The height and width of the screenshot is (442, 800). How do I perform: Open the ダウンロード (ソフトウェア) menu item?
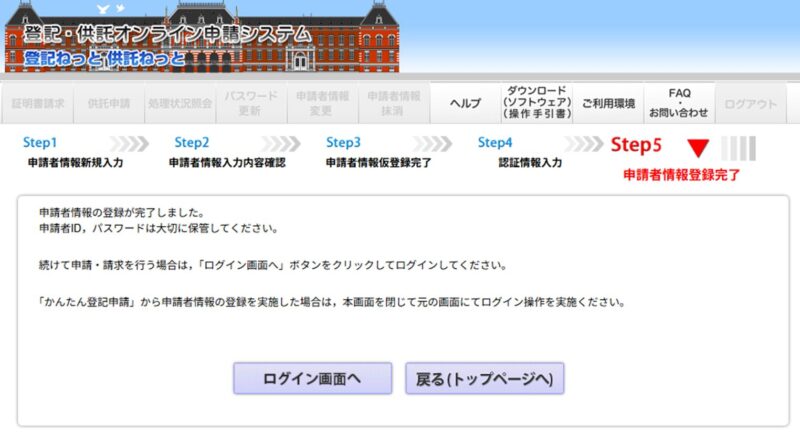tap(539, 103)
